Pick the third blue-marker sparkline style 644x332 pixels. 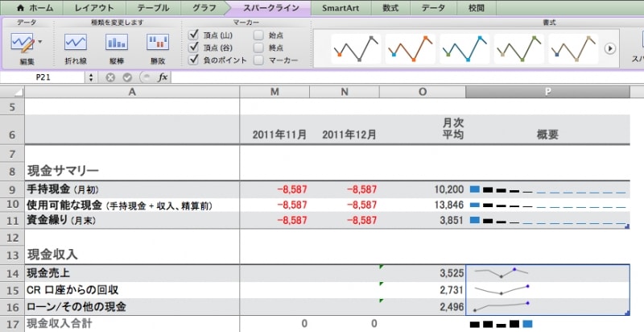[464, 48]
